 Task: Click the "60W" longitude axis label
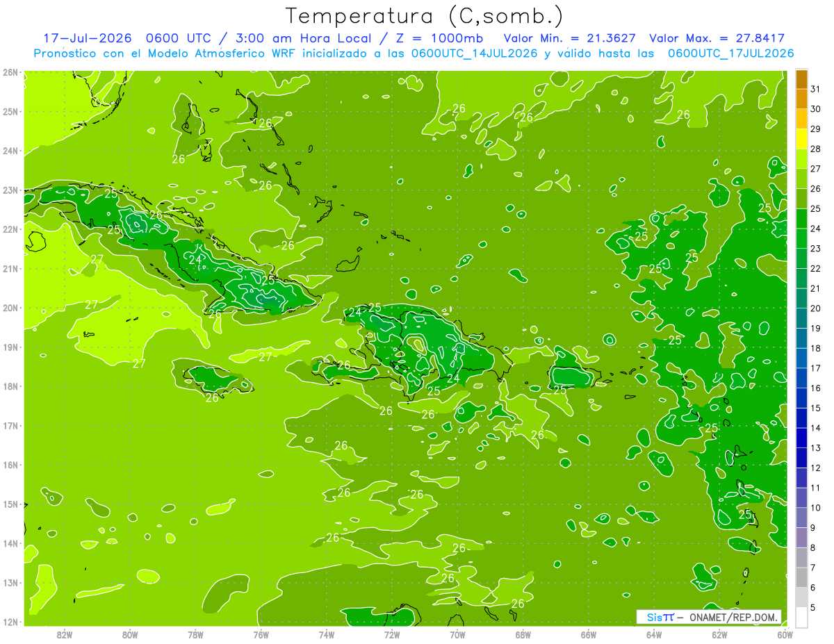785,634
